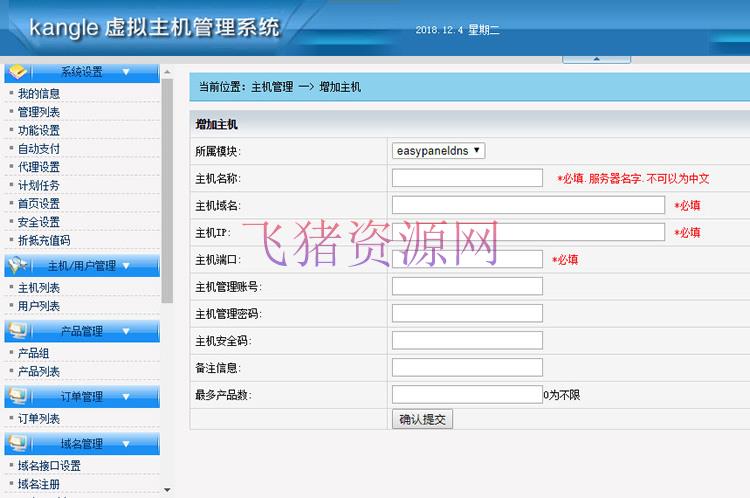750x498 pixels.
Task: Open 域名接口设置 in the sidebar
Action: click(x=49, y=466)
